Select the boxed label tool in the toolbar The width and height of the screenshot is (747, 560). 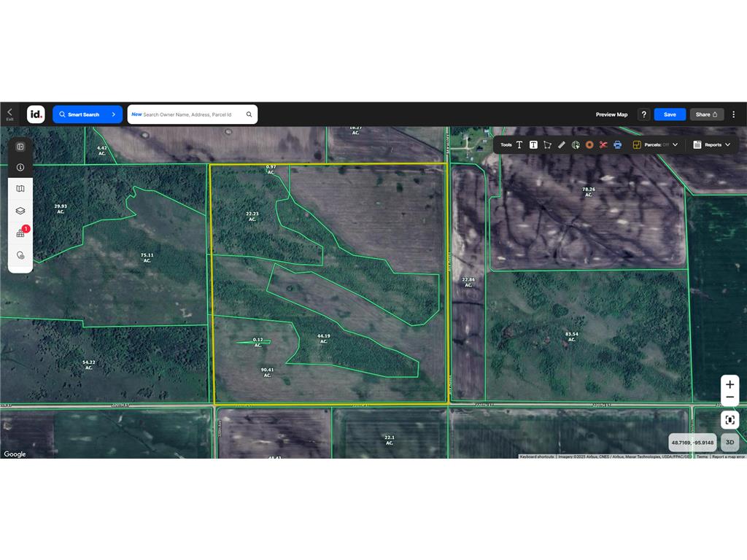tap(533, 144)
